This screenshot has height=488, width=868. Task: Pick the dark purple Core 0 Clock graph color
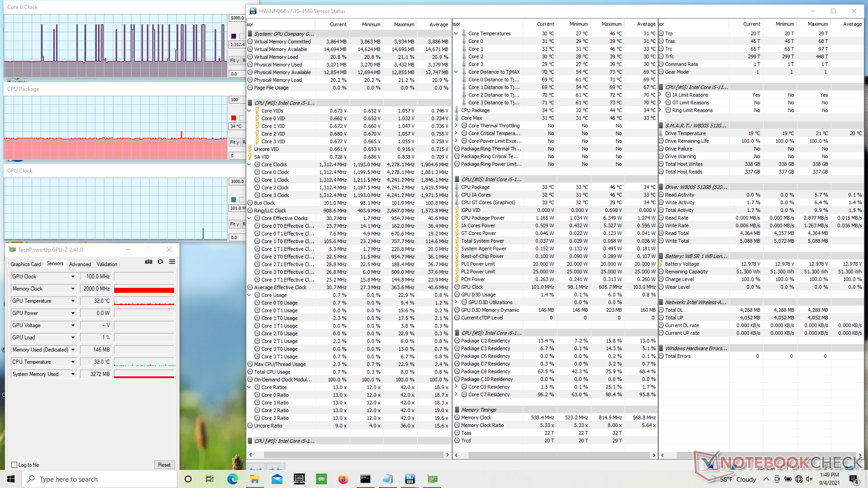coord(233,36)
